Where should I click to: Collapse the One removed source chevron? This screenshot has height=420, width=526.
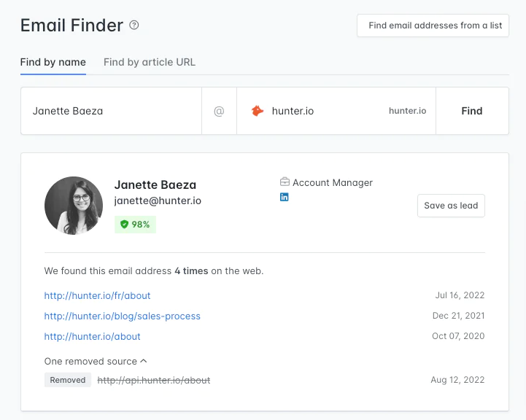pyautogui.click(x=144, y=361)
